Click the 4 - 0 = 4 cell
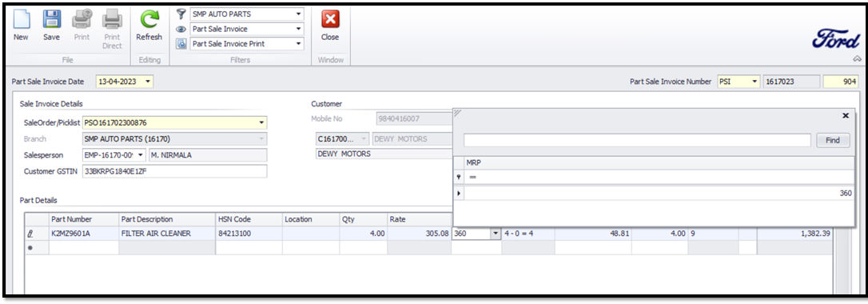The width and height of the screenshot is (868, 304). coord(528,234)
